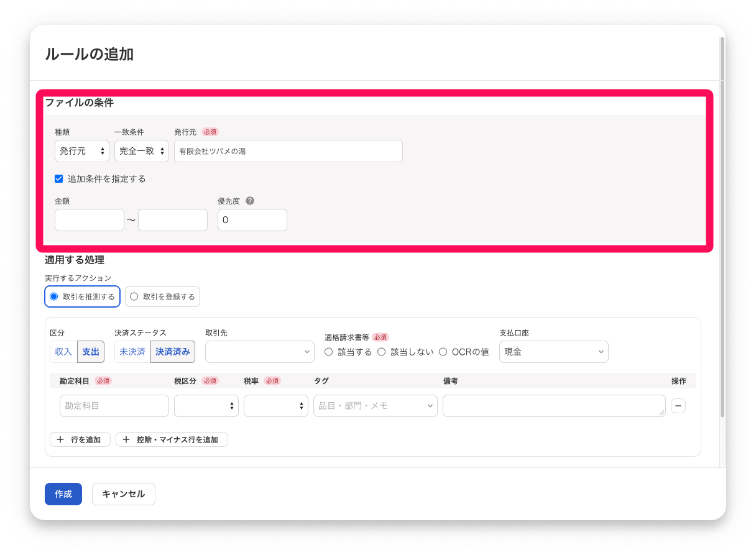Screen dimensions: 756x555
Task: Open 支払口座 dropdown showing 現金
Action: point(554,352)
